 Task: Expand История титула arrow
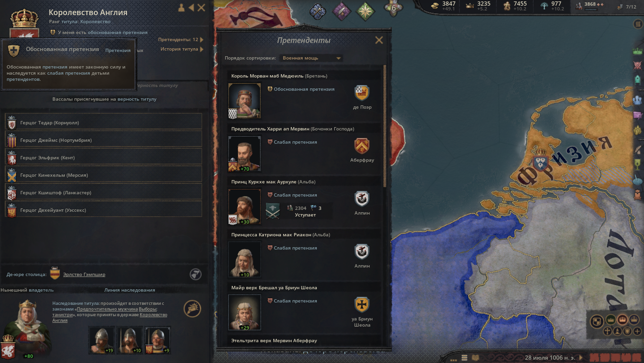coord(202,49)
